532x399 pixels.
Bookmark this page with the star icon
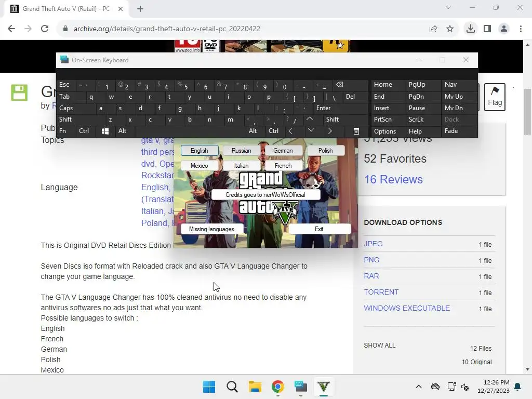point(450,29)
